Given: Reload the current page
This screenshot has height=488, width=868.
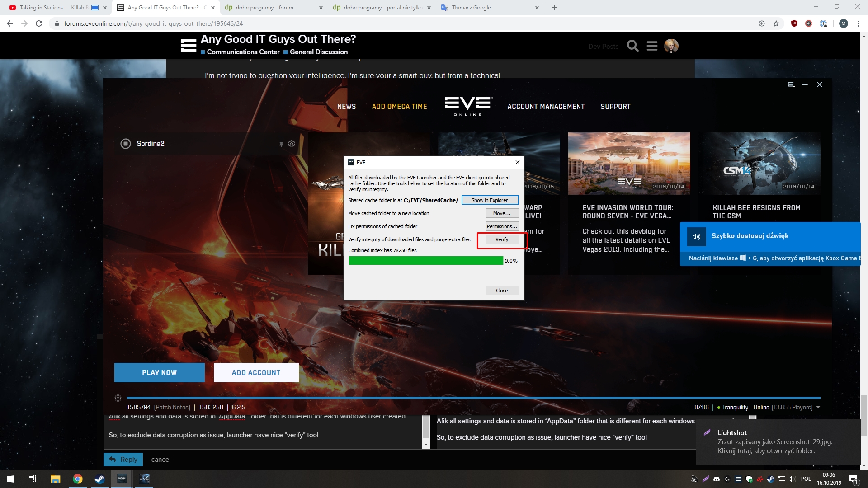Looking at the screenshot, I should click(x=39, y=23).
